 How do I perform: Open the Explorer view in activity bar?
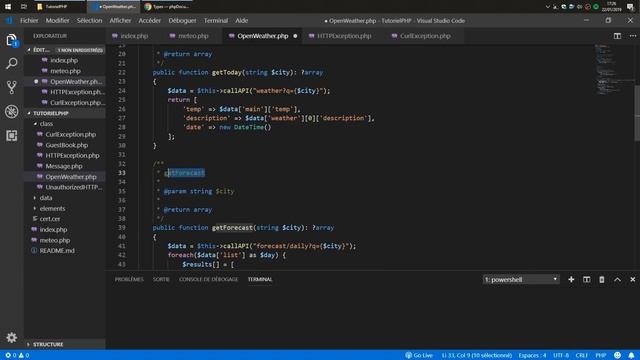[x=11, y=40]
